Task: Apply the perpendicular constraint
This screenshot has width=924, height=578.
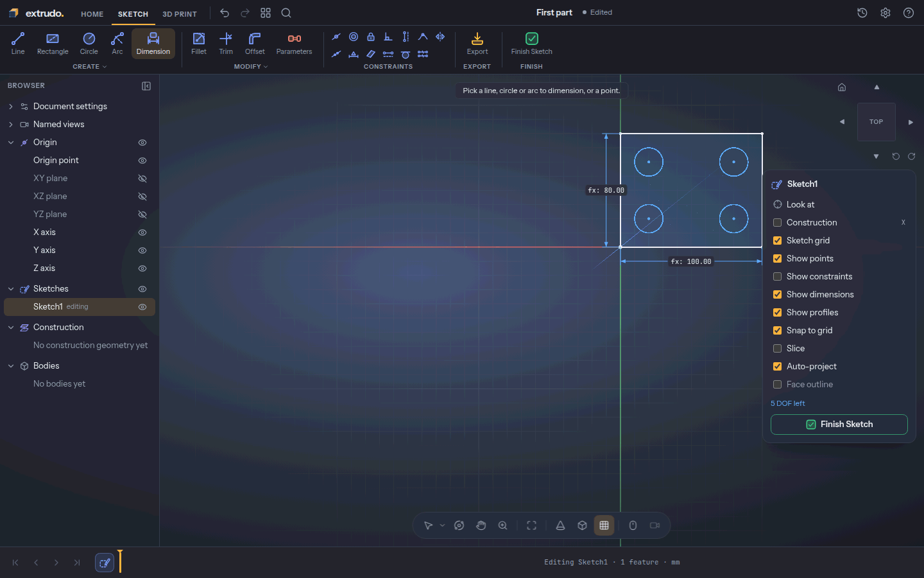Action: 388,37
